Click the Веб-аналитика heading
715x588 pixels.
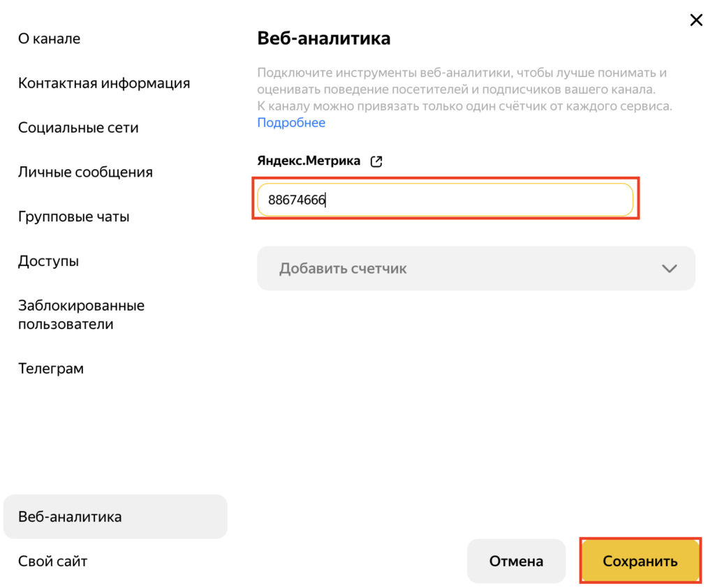point(324,38)
